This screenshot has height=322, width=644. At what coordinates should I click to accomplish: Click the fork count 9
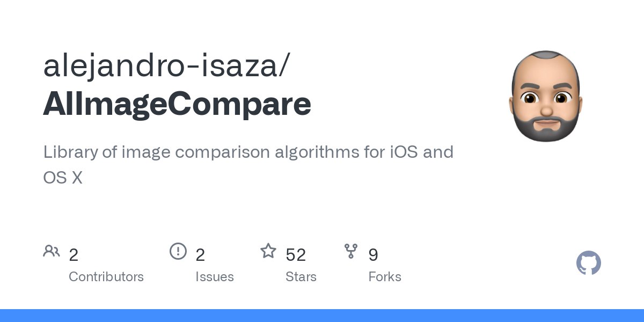point(373,255)
